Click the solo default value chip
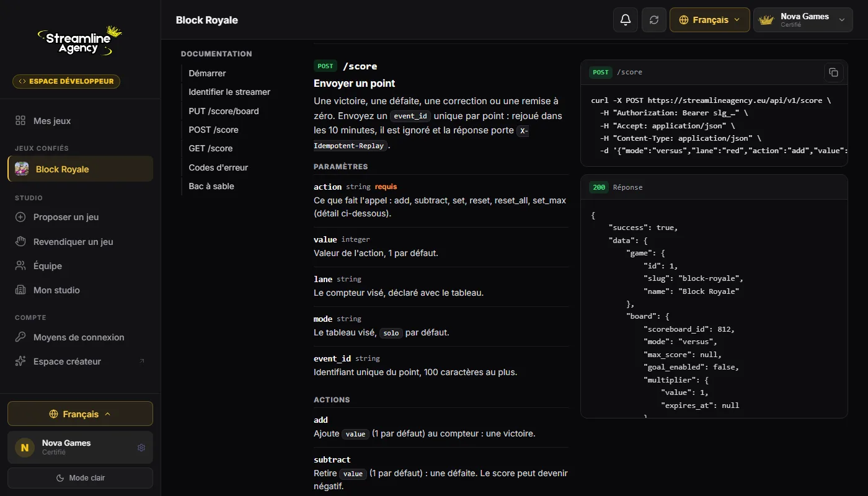 click(x=391, y=333)
